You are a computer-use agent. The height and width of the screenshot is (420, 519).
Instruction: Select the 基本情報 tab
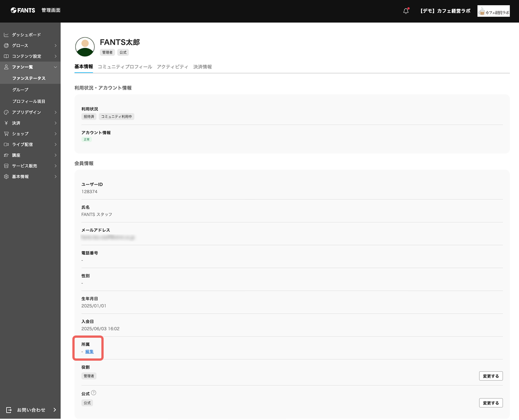[84, 67]
